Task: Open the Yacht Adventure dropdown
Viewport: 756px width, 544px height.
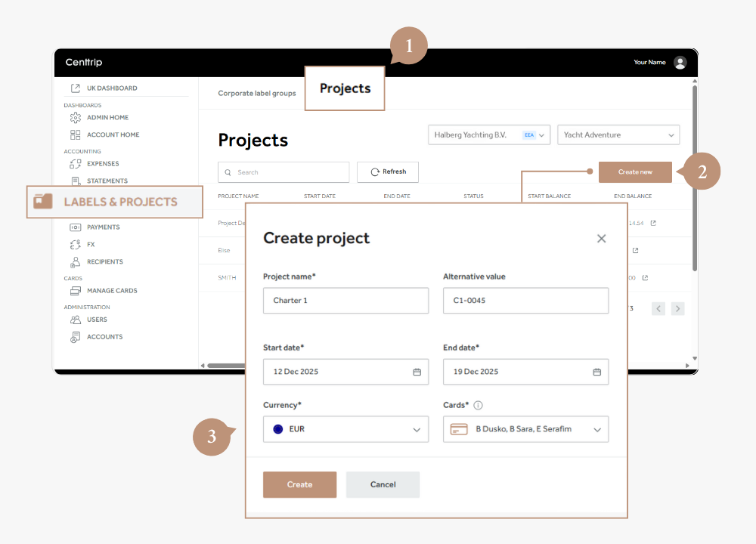Action: [671, 135]
